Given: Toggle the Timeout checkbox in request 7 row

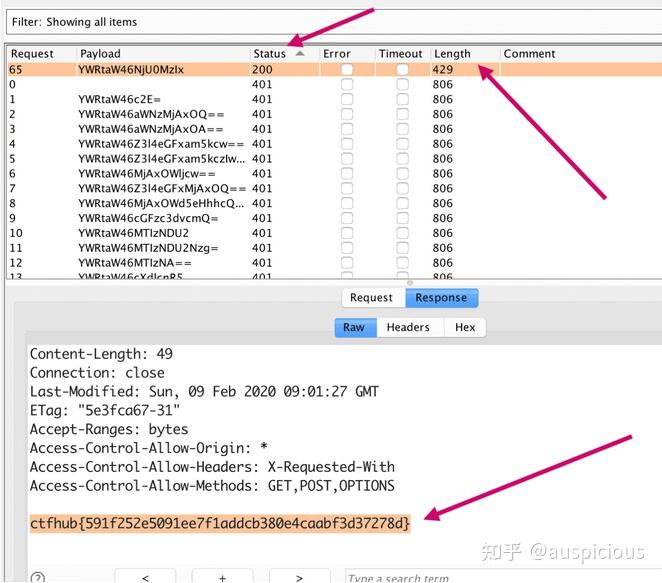Looking at the screenshot, I should pos(402,188).
